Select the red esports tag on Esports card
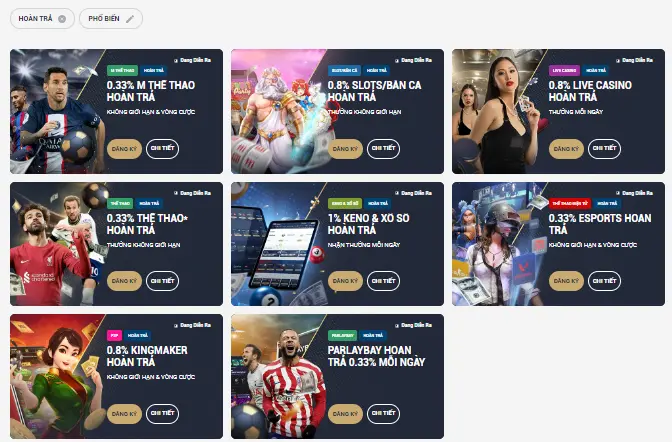The height and width of the screenshot is (442, 672). 570,203
